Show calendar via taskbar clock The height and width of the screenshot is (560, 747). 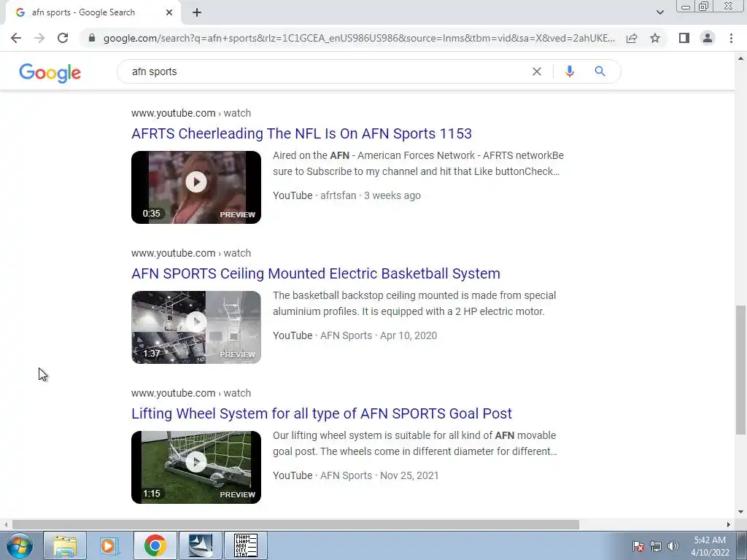[x=710, y=546]
